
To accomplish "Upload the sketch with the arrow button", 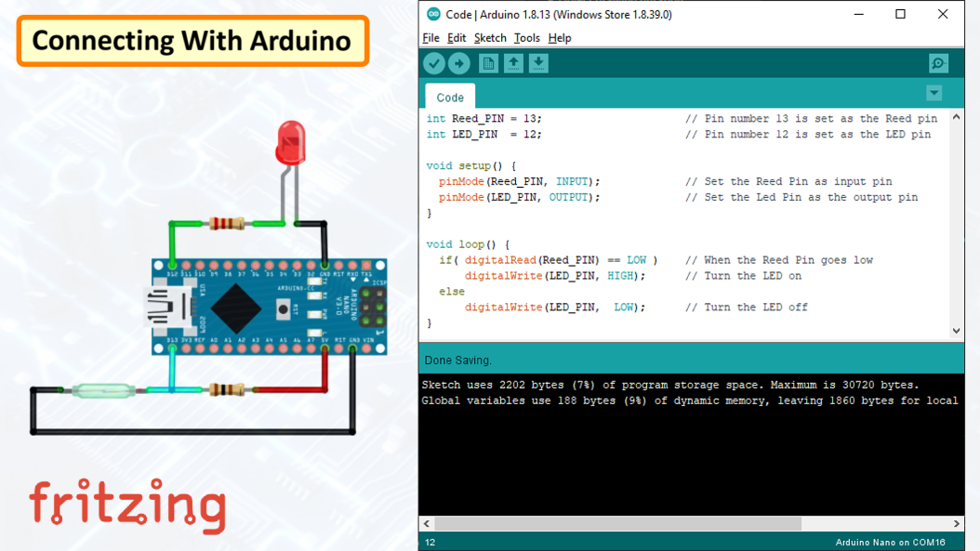I will [x=458, y=63].
